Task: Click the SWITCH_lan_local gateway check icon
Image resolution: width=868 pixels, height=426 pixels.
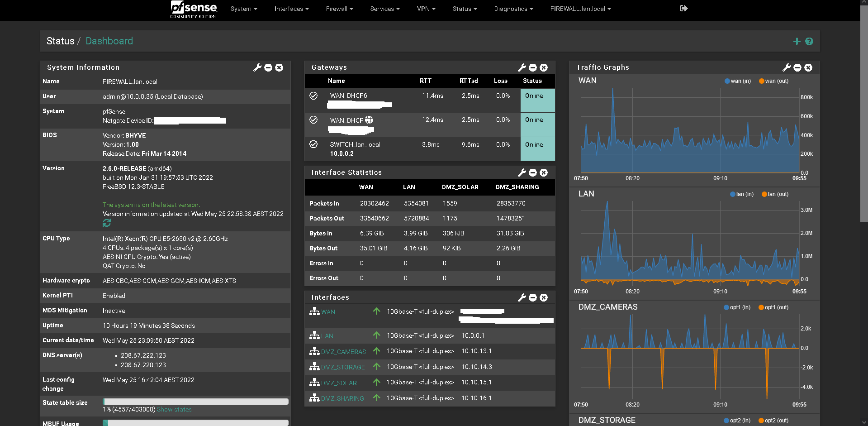Action: pos(313,144)
